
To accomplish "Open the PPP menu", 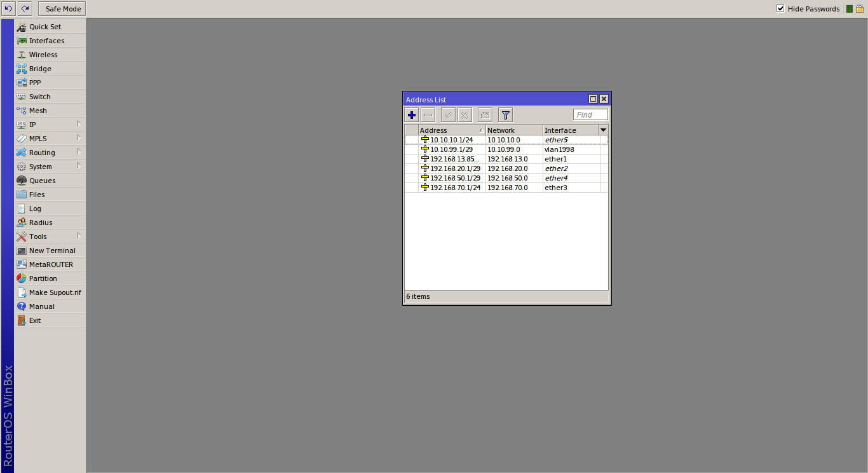I will (50, 83).
